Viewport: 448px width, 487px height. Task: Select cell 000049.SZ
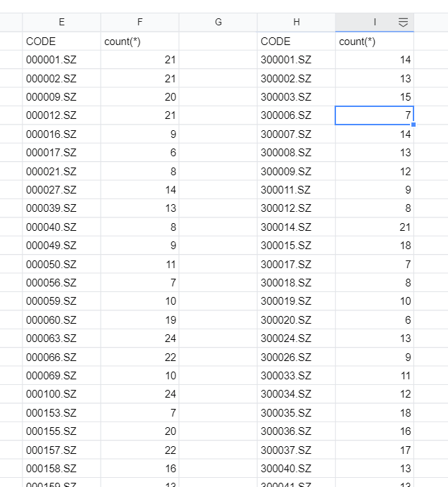pyautogui.click(x=61, y=246)
